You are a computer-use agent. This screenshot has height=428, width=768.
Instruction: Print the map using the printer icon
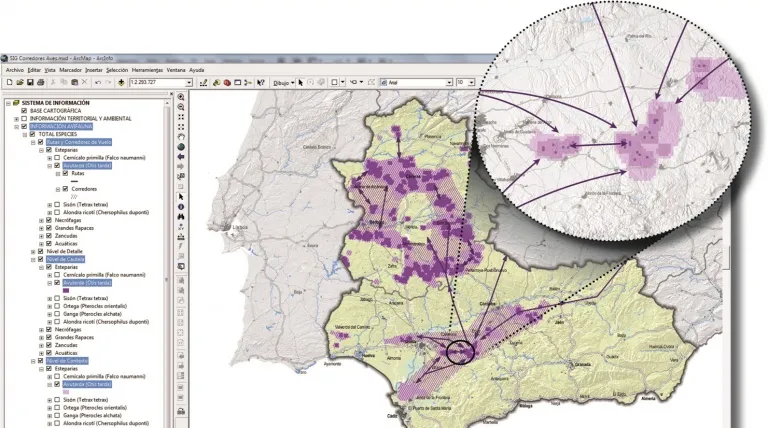point(41,83)
